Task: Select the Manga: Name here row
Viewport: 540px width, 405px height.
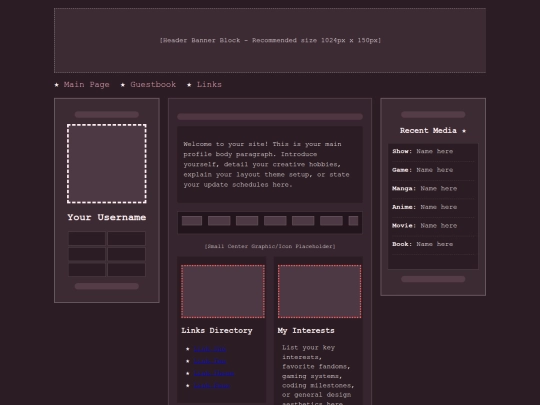Action: pyautogui.click(x=433, y=189)
